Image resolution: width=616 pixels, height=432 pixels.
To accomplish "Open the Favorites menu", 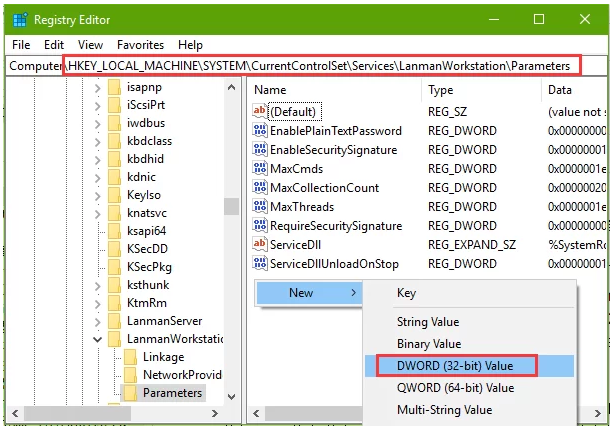I will click(140, 45).
